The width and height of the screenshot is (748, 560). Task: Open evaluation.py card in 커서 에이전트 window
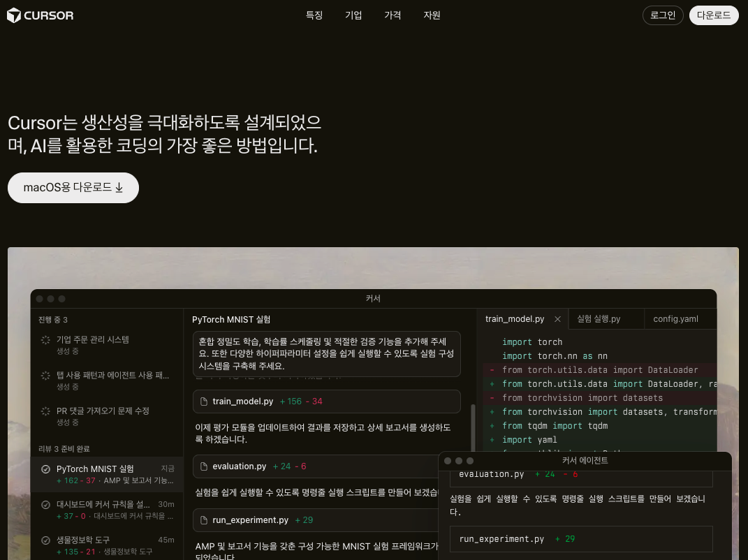581,478
